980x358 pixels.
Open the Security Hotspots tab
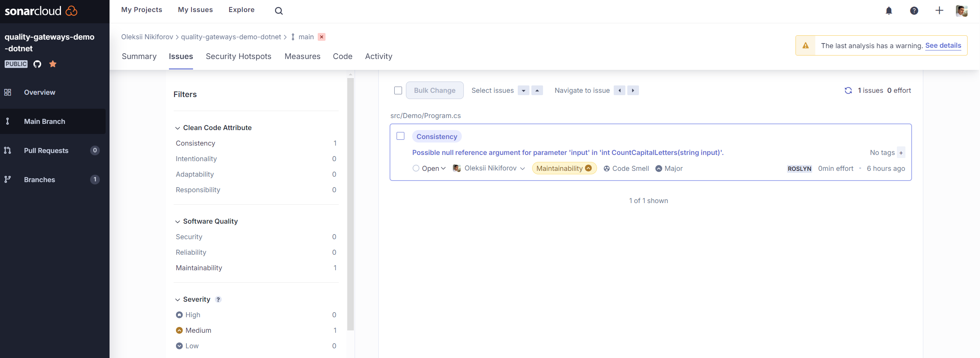point(238,56)
